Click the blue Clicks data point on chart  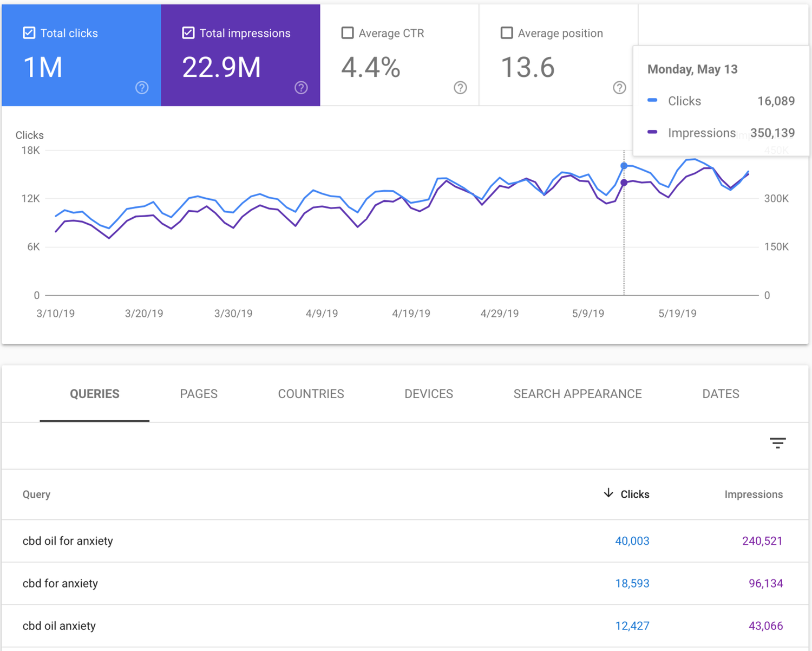(x=624, y=166)
